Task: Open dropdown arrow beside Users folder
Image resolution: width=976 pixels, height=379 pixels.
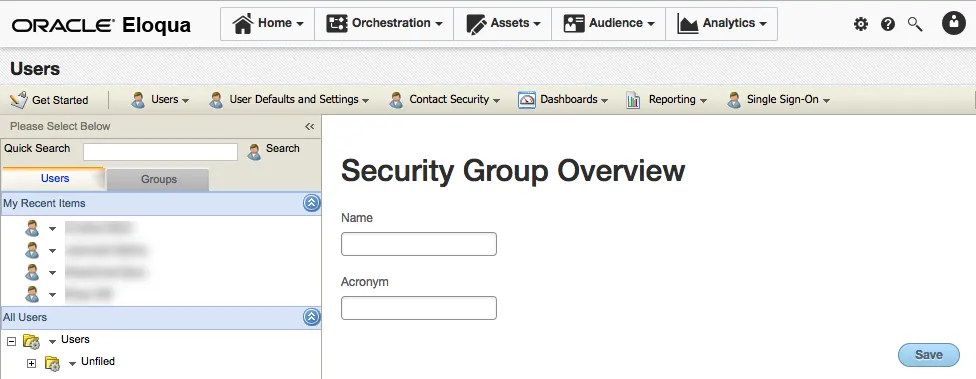Action: [52, 342]
